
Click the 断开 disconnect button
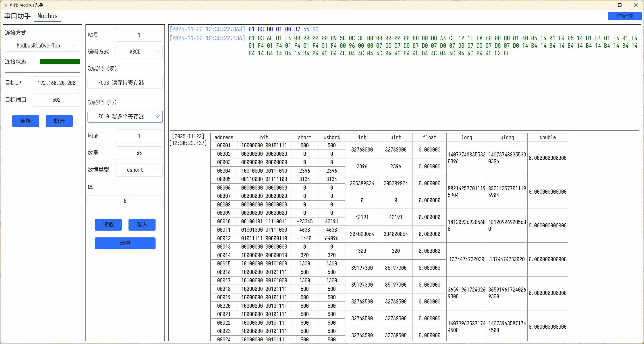(x=59, y=121)
